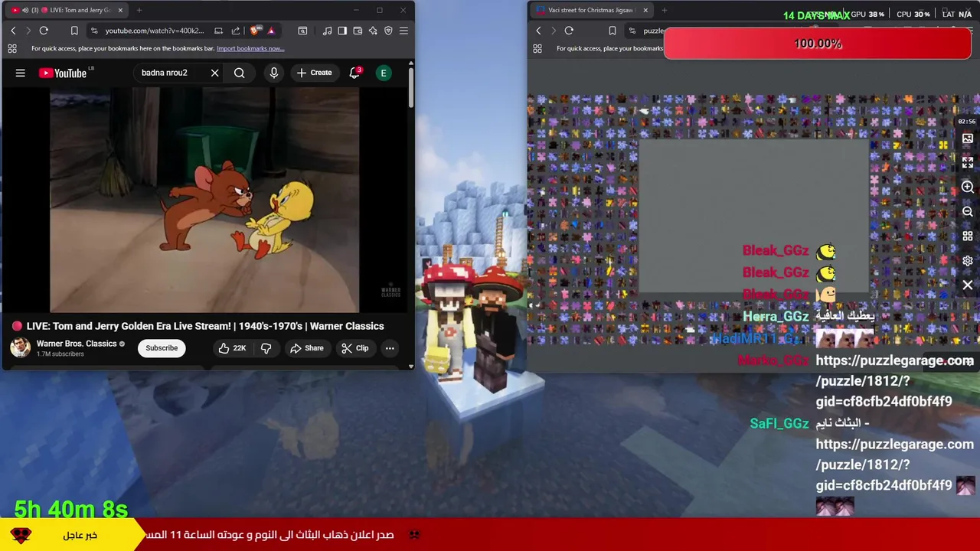Open the tab search icon in YouTube browser toolbar

[302, 31]
